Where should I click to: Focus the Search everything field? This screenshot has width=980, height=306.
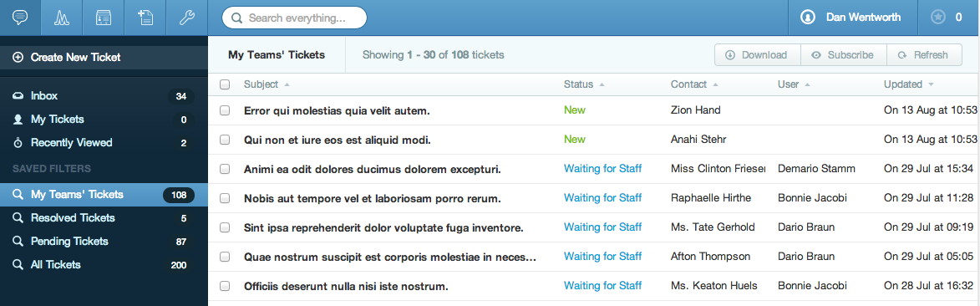(x=294, y=18)
